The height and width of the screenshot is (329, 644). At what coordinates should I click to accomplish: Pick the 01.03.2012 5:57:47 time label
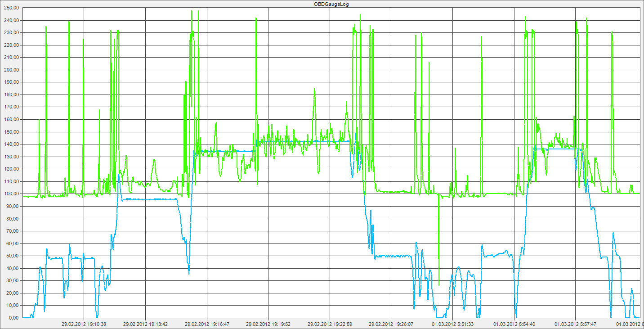[x=575, y=324]
